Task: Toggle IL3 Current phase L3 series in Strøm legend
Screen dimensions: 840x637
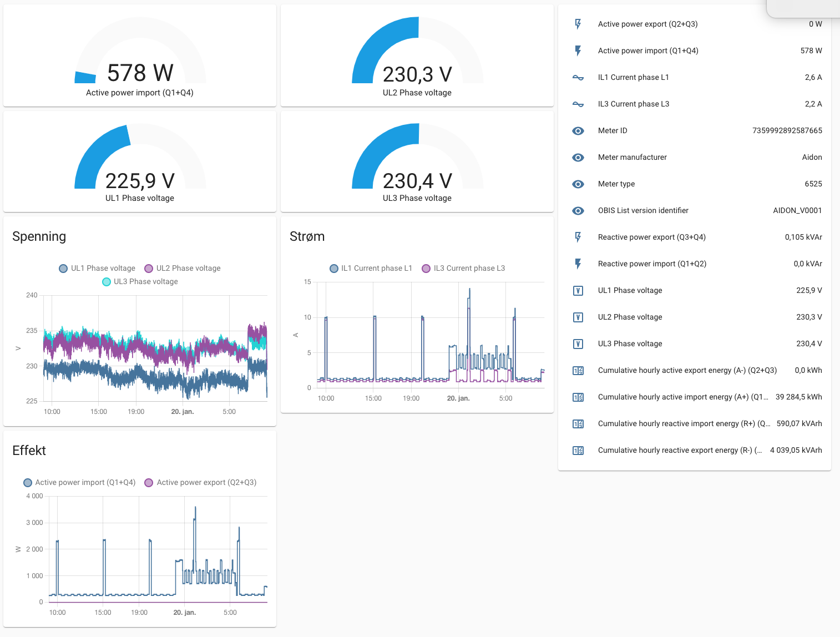Action: pos(463,268)
